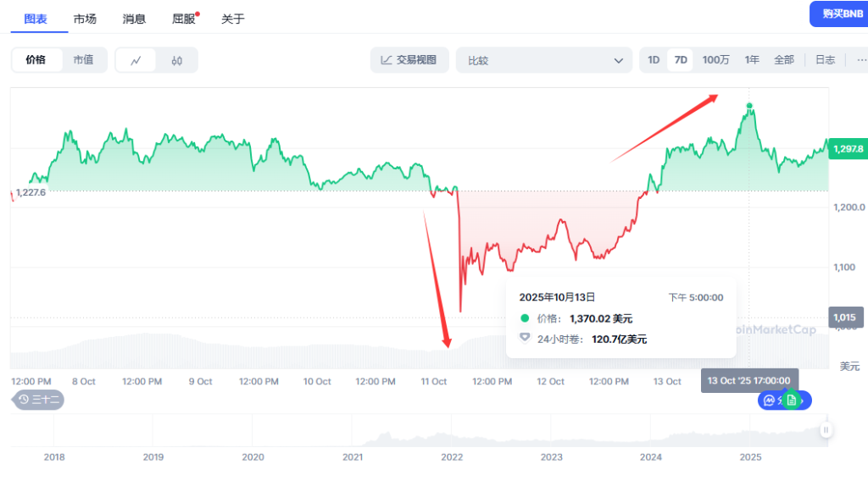Go to the 关于 about tab
This screenshot has height=481, width=868.
click(232, 19)
